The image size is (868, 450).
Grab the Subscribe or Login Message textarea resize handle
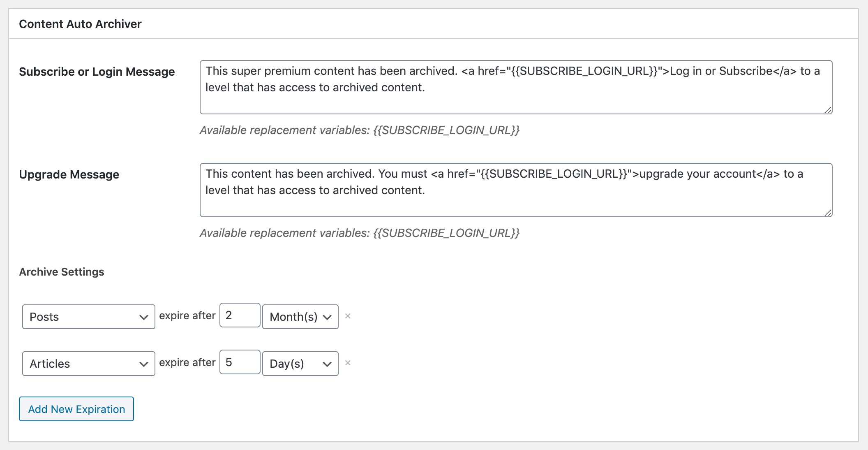pos(828,110)
